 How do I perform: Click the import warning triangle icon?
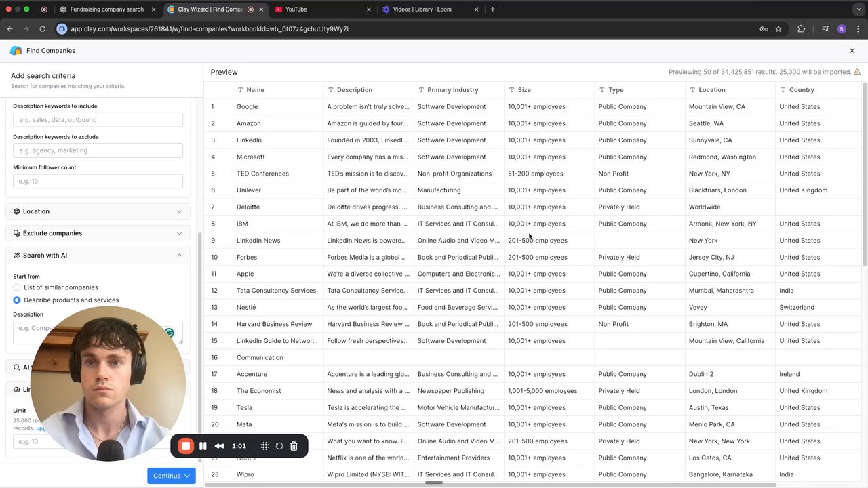857,72
